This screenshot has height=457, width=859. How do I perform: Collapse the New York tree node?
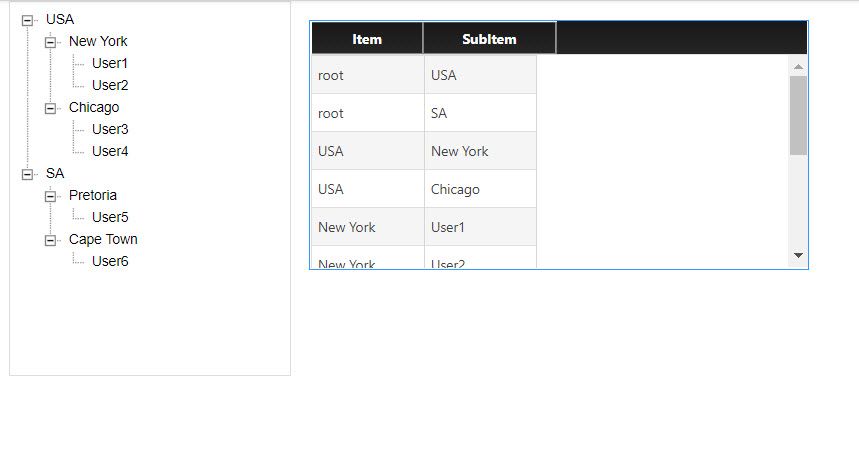[50, 42]
